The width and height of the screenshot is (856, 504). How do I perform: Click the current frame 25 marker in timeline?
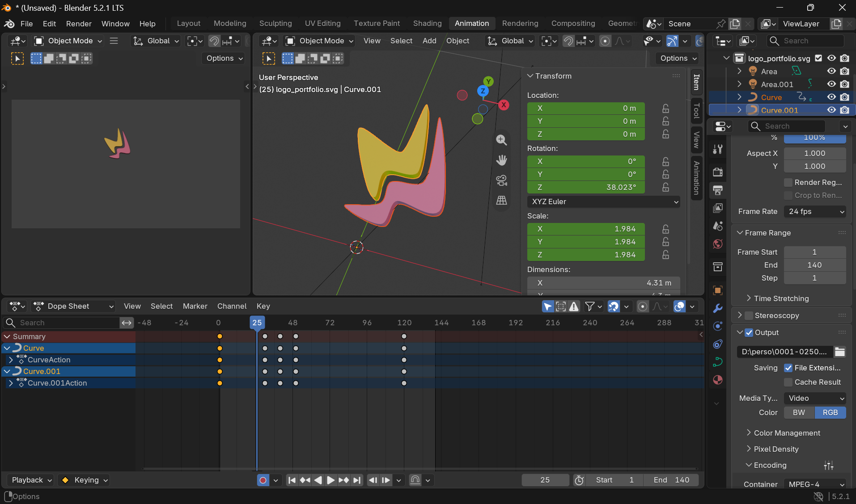257,323
